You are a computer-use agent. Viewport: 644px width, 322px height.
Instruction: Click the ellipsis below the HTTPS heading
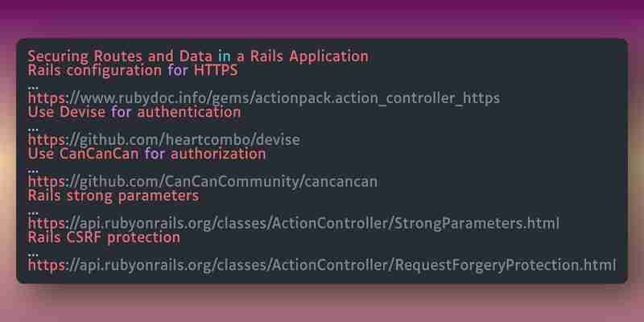click(33, 88)
